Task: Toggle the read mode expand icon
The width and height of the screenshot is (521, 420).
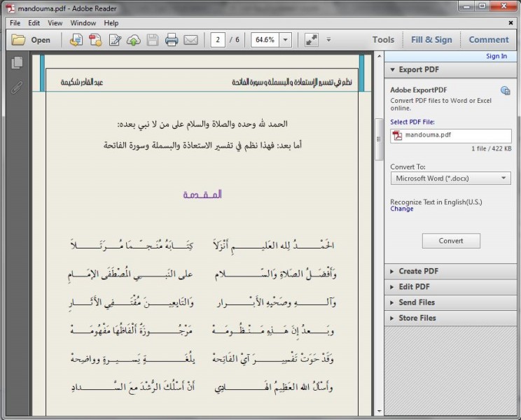Action: [312, 40]
